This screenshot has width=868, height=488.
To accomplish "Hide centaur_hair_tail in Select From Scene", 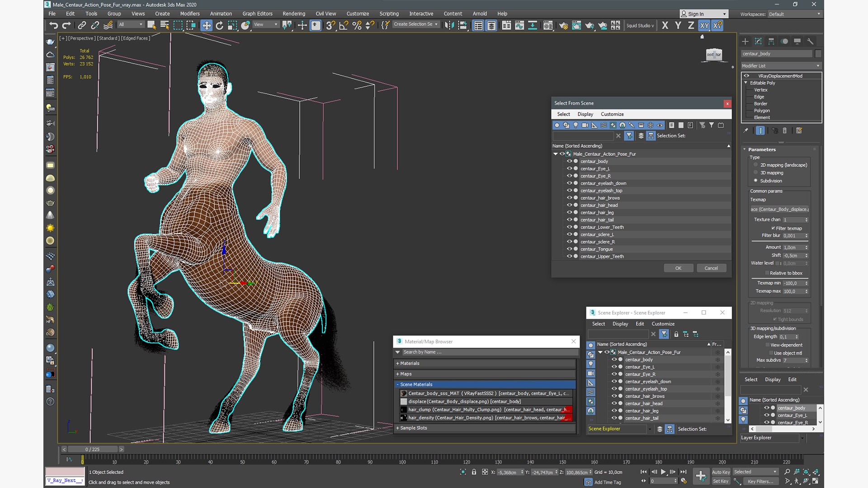I will tap(569, 220).
